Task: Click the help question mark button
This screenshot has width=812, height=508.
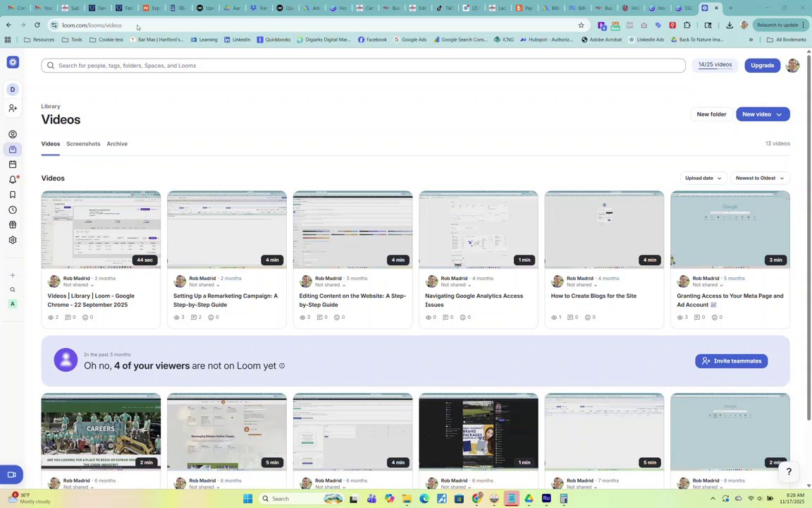Action: [789, 471]
